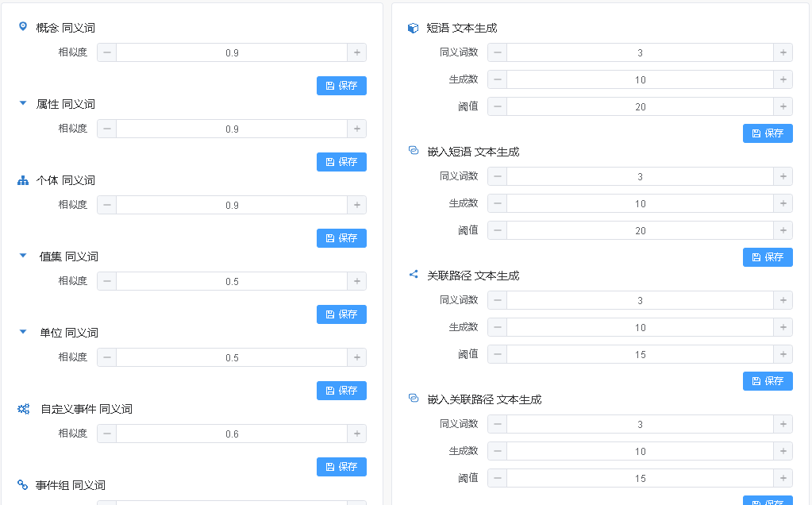
Task: Click the 属性 同义词 triangle icon
Action: 22,102
